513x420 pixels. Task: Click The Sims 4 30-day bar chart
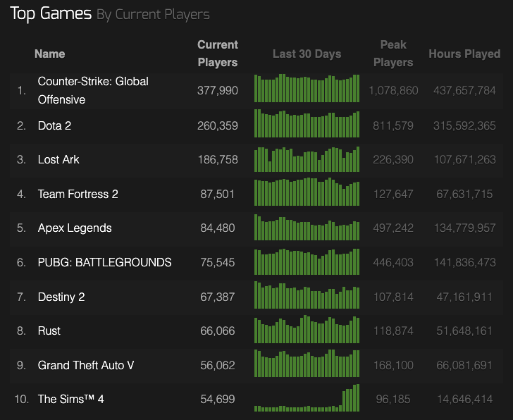pos(307,397)
